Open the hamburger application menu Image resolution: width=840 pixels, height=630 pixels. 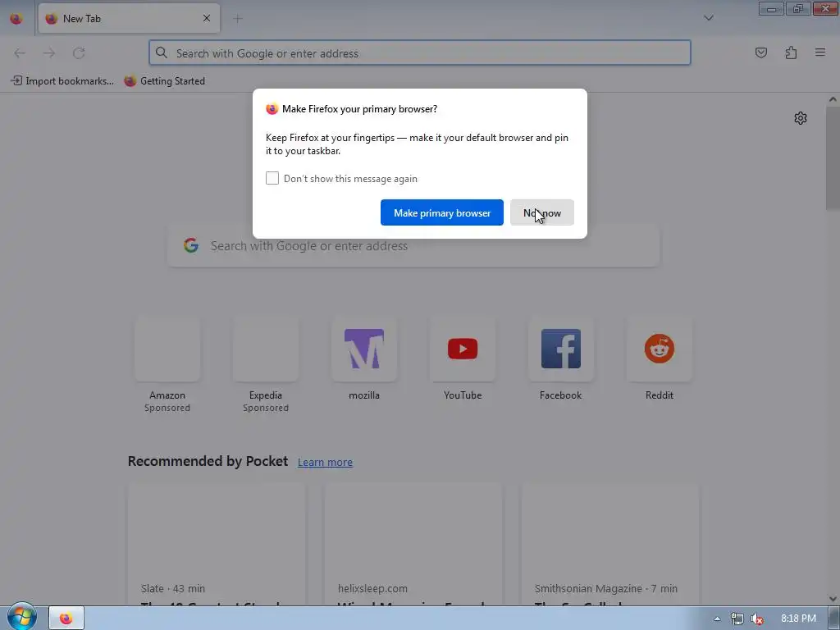click(820, 52)
